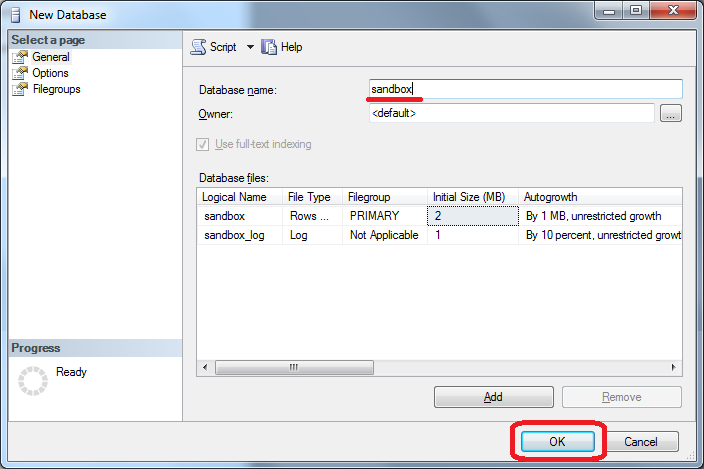Select the sandbox logical name cell

coord(239,216)
